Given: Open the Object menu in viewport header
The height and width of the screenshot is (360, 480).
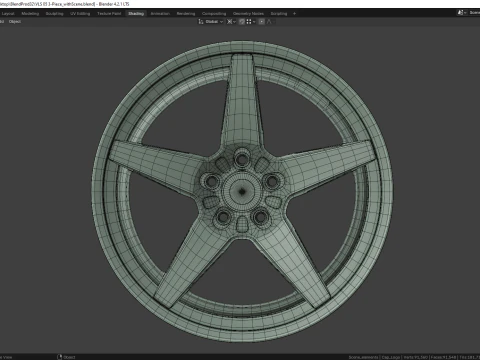Looking at the screenshot, I should tap(15, 22).
